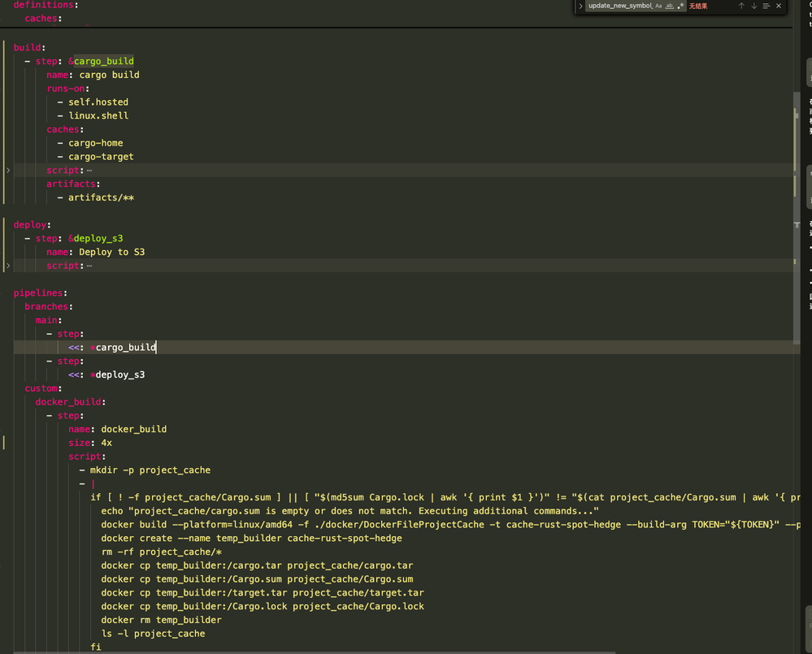The height and width of the screenshot is (654, 812).
Task: Click the 'mkdir -p project_cache' line
Action: 150,470
